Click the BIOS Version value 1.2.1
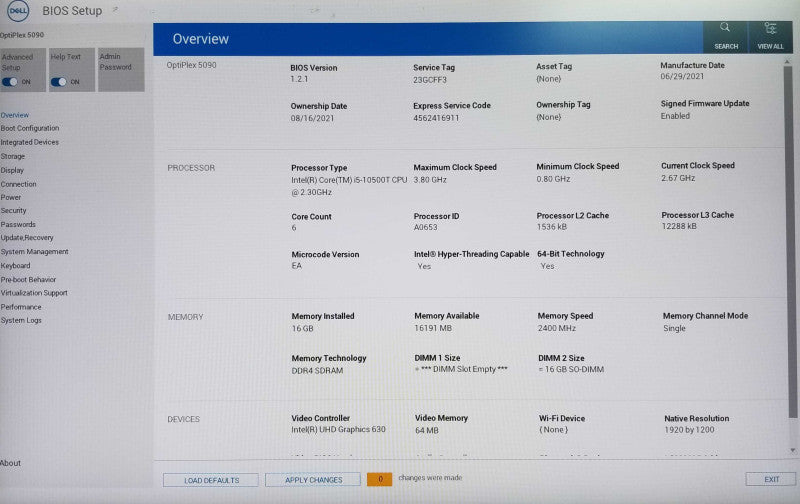The width and height of the screenshot is (800, 504). click(299, 79)
